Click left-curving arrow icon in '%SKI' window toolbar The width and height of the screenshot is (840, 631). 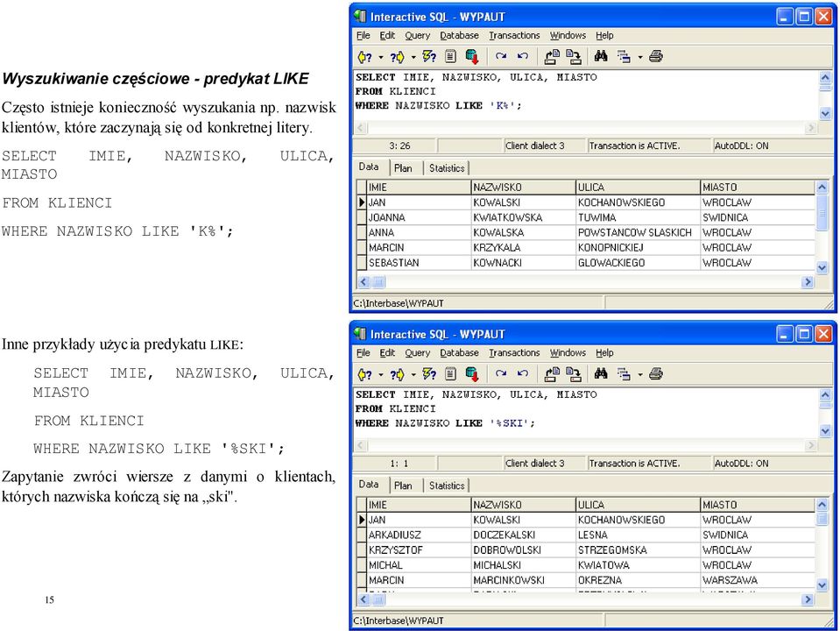coord(523,373)
